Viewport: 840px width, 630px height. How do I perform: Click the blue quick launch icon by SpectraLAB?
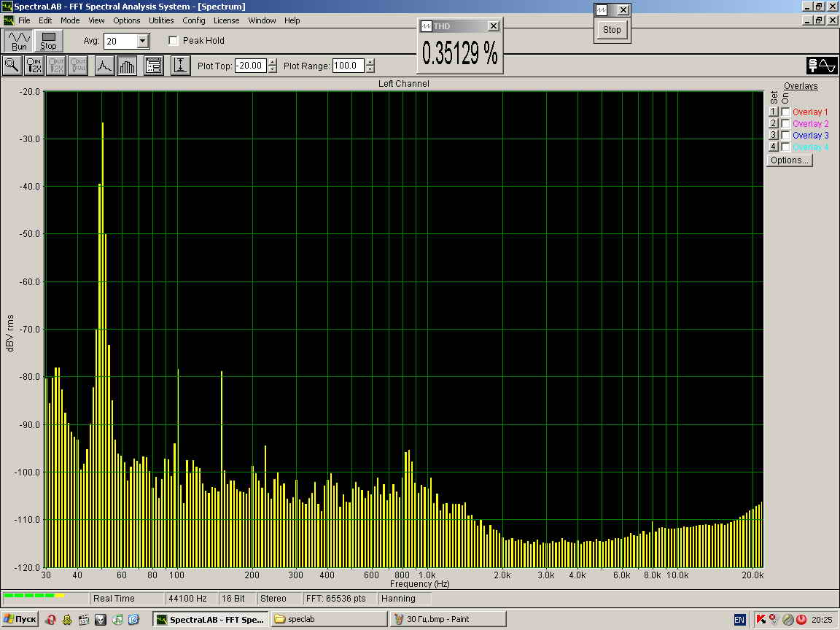pos(133,619)
